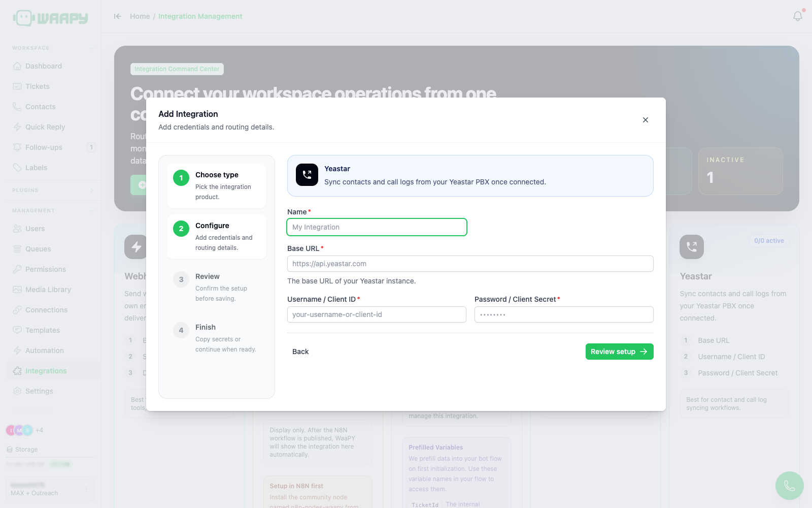Click the Review setup button
812x508 pixels.
click(619, 352)
